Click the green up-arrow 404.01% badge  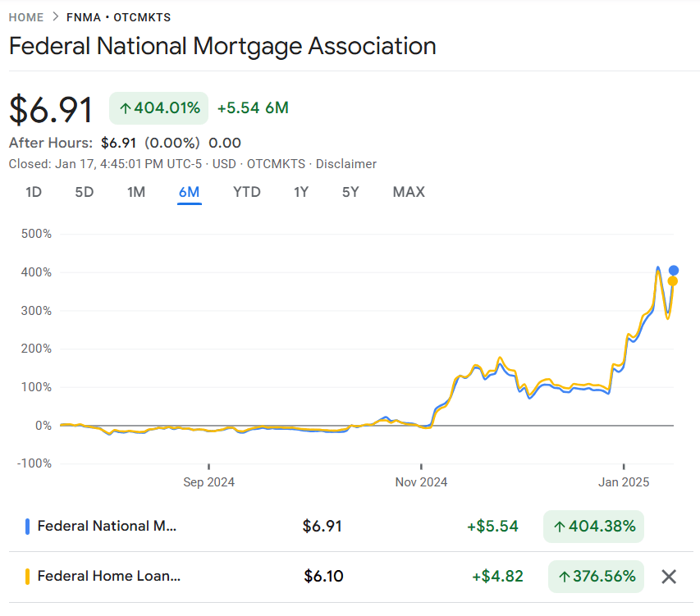(x=158, y=107)
